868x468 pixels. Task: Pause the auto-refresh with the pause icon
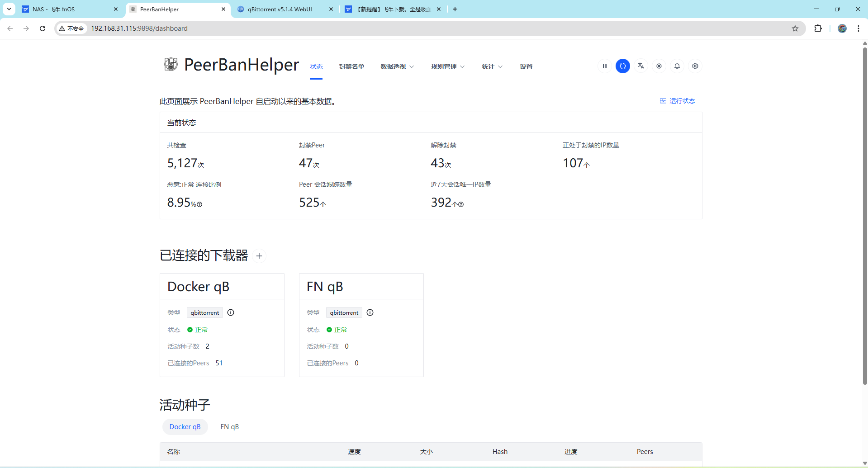(605, 66)
